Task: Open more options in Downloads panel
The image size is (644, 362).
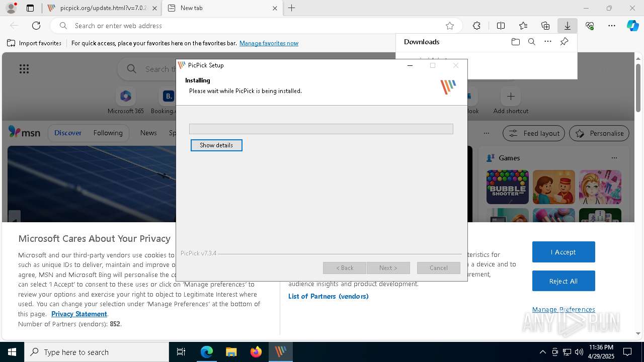Action: [548, 42]
